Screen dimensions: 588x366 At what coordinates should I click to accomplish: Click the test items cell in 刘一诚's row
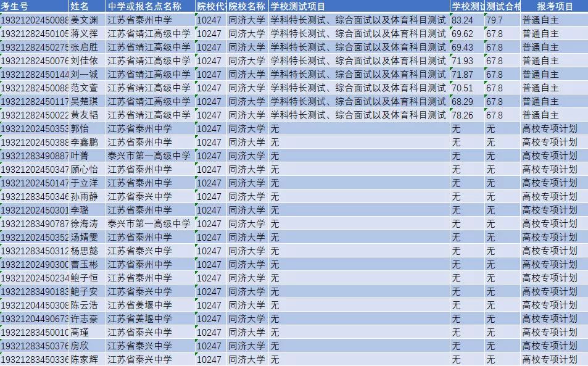coord(358,74)
